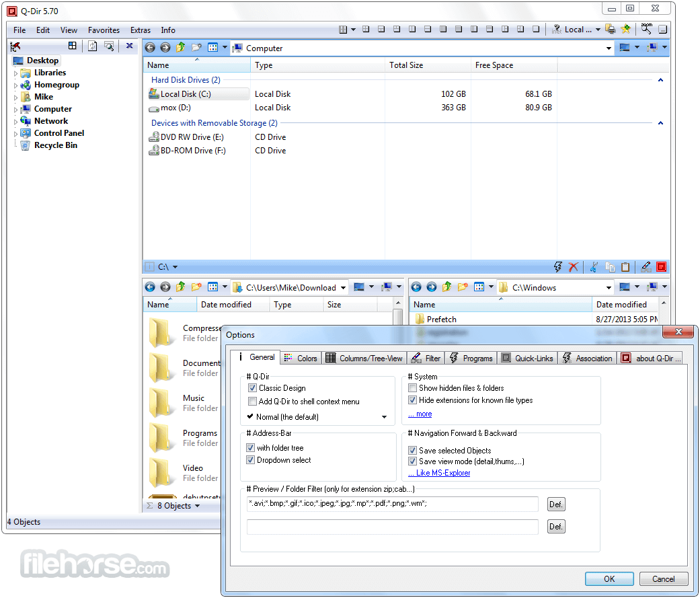
Task: Close the folder tree with the blue X
Action: 130,46
